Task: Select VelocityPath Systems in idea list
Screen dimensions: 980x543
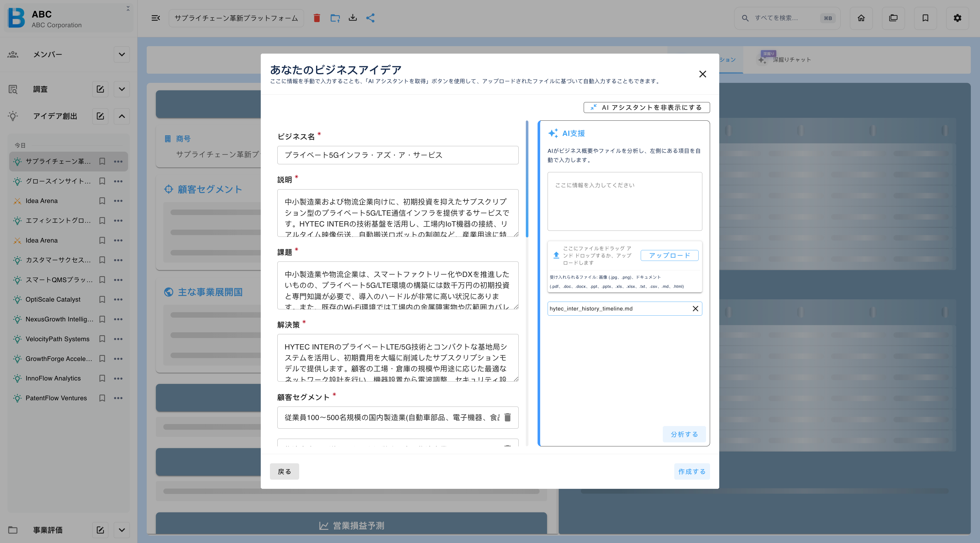Action: point(57,339)
